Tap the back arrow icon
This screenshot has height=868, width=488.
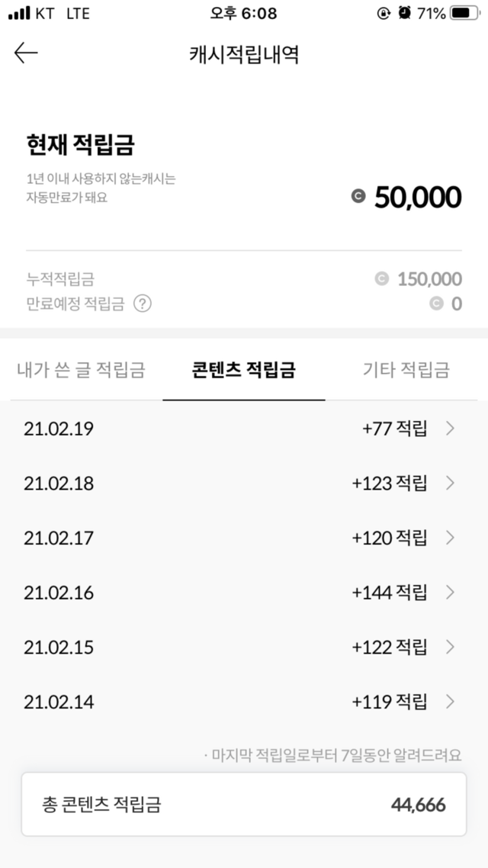(26, 53)
